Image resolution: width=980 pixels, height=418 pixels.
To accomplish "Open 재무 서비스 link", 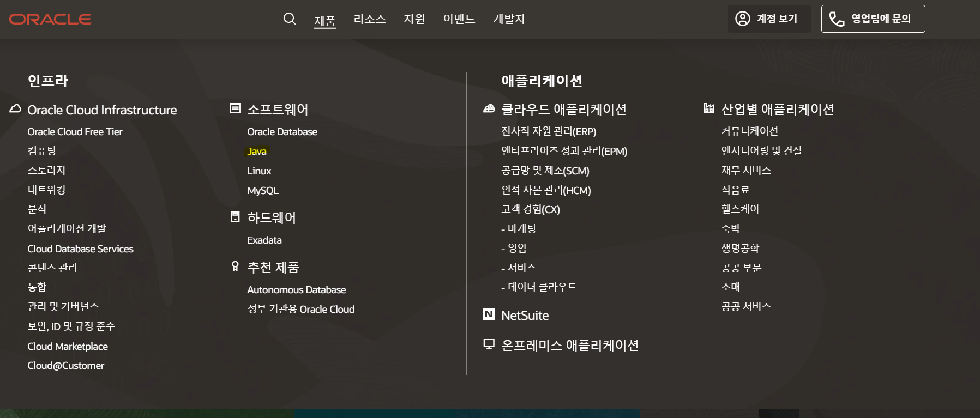I will [746, 171].
